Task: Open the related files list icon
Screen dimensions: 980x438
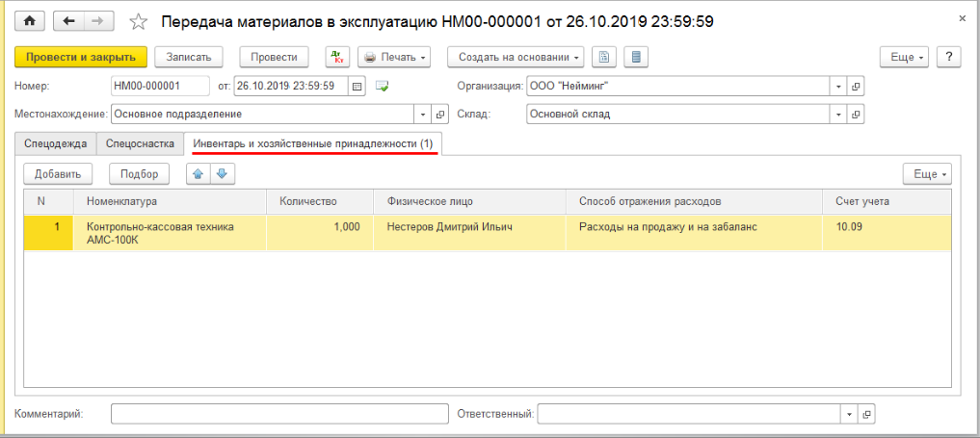Action: 636,57
